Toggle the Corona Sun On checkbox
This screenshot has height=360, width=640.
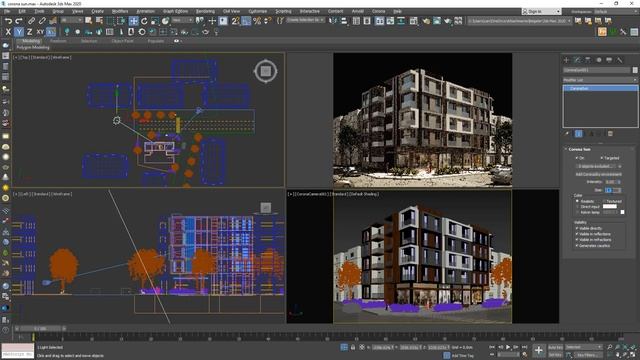(577, 158)
